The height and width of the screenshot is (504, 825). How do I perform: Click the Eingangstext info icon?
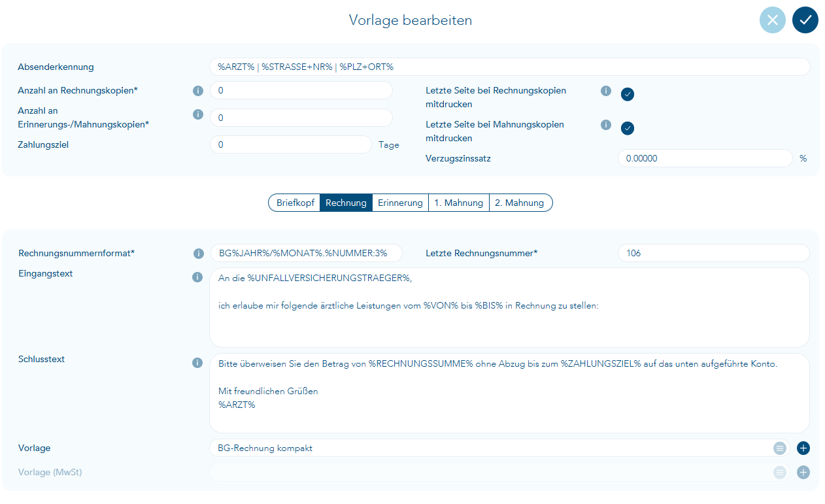point(197,277)
